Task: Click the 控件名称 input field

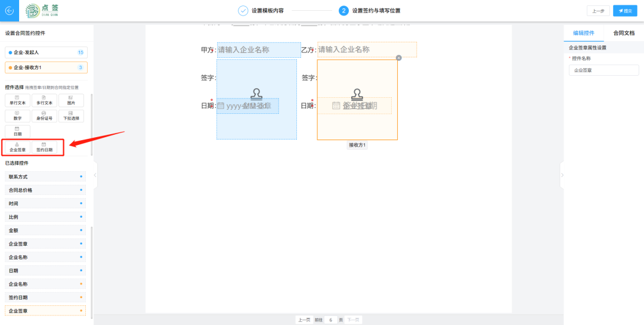Action: 603,70
